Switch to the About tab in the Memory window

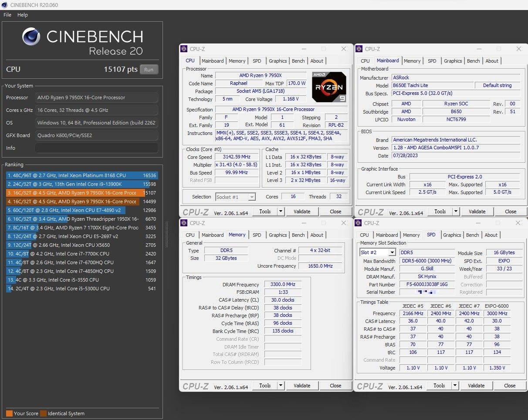point(317,235)
